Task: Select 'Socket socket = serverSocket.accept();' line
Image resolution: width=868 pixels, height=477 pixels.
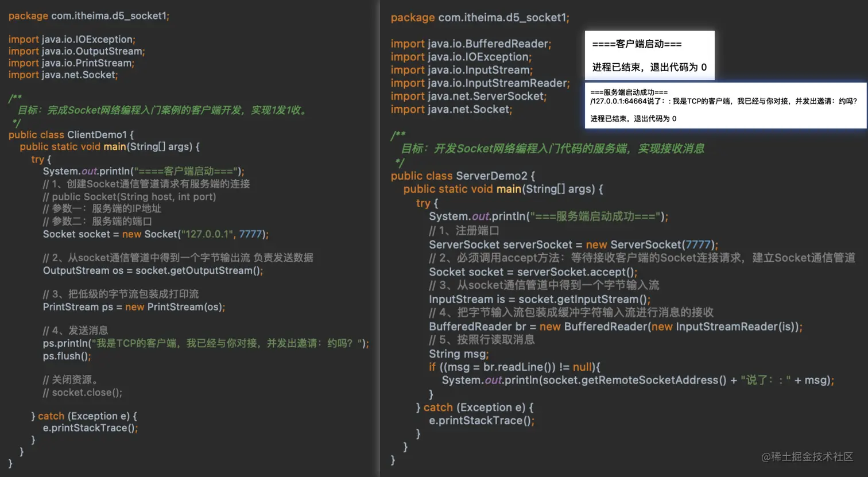Action: point(533,272)
